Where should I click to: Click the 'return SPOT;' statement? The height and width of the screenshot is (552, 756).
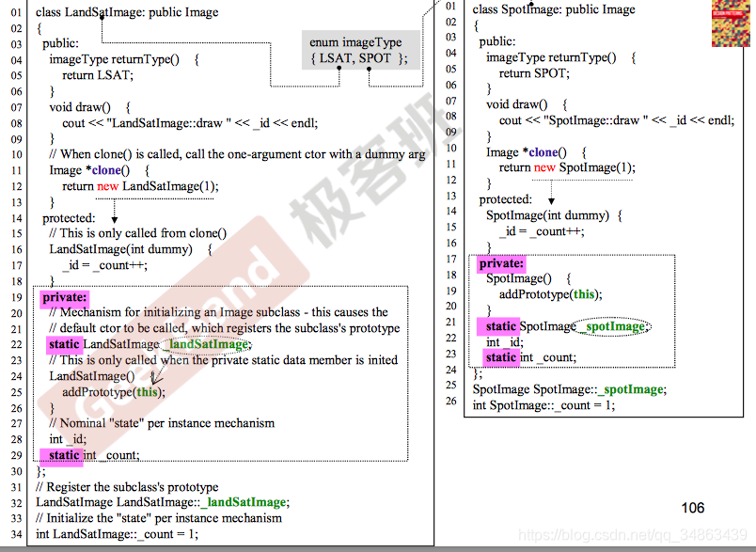pyautogui.click(x=534, y=73)
